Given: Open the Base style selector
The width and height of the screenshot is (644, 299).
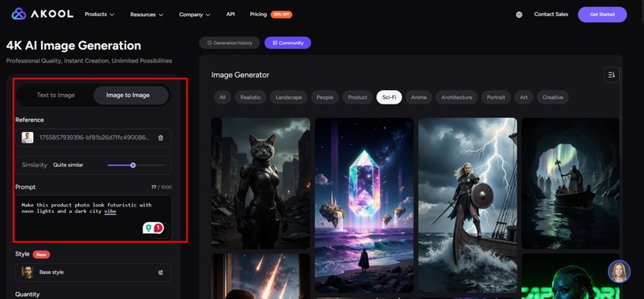Looking at the screenshot, I should [93, 272].
